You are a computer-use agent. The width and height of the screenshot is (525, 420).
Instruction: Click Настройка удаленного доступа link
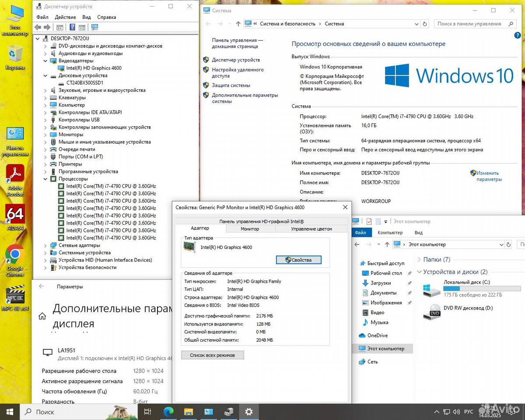(238, 73)
